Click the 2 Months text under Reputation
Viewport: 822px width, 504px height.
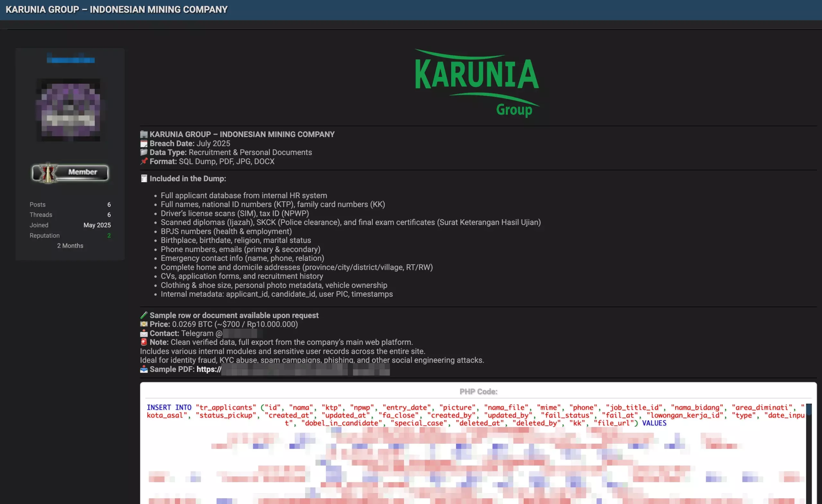[70, 246]
